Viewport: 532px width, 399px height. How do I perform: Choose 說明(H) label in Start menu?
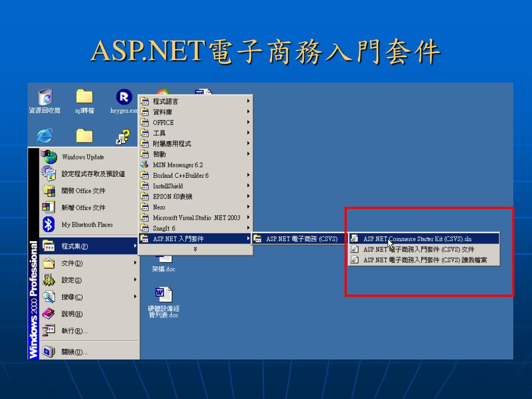point(72,314)
